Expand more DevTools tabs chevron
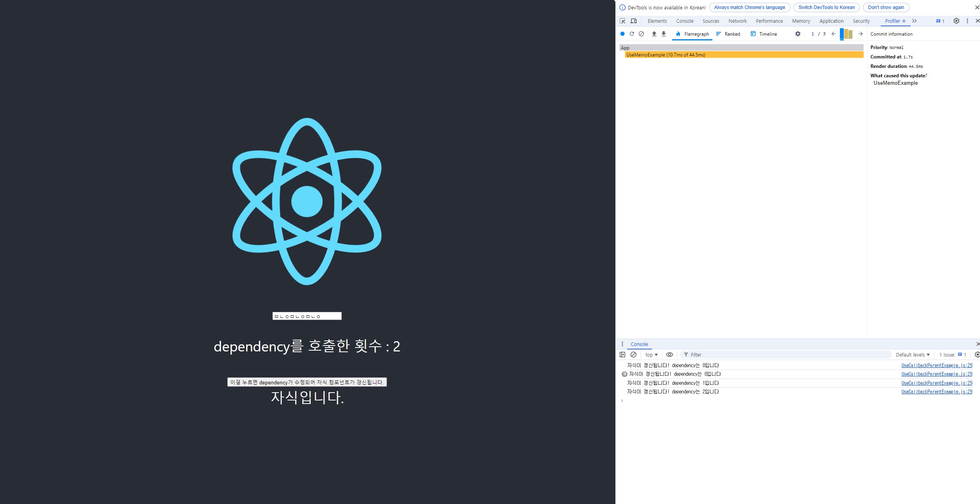 pos(914,21)
